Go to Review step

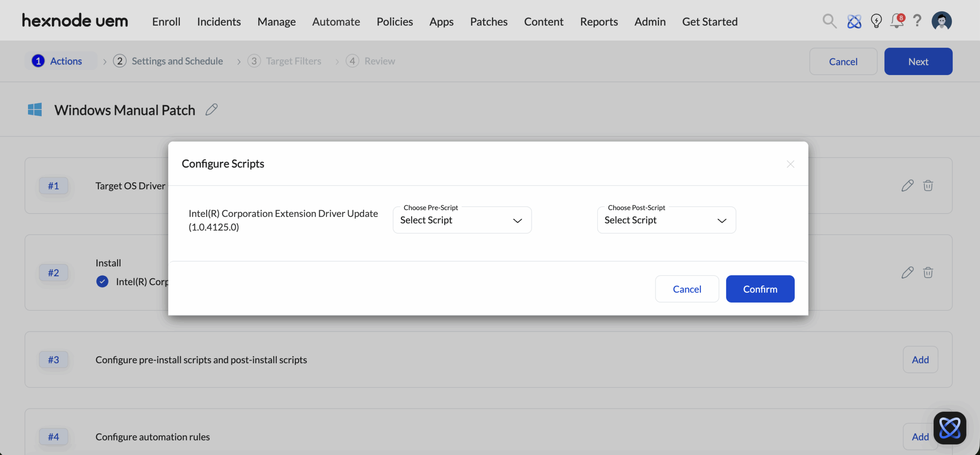click(370, 61)
